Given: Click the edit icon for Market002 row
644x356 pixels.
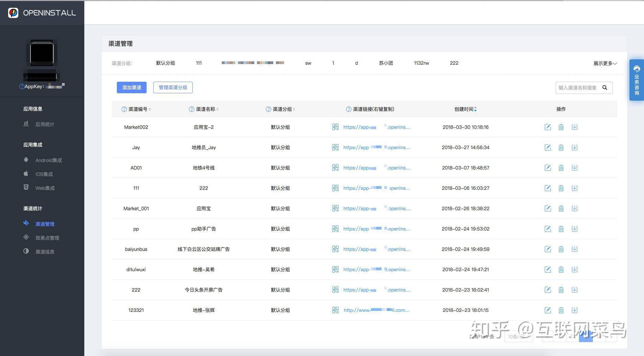Looking at the screenshot, I should 548,127.
